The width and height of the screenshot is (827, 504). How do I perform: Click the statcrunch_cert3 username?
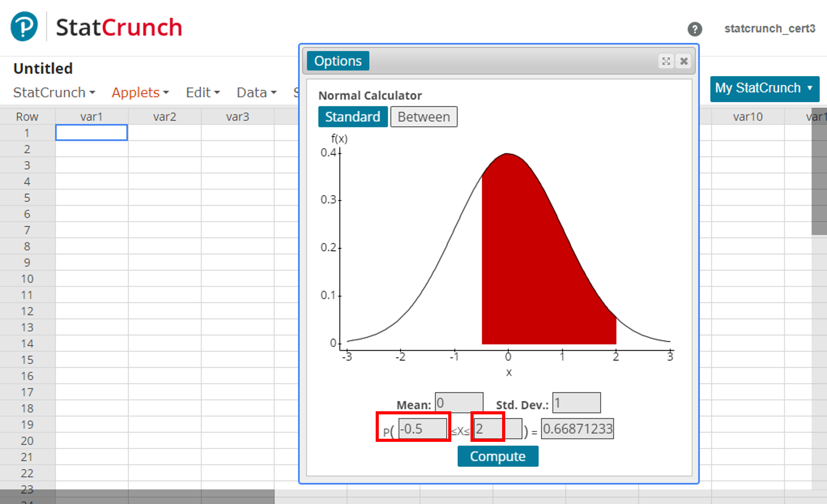coord(770,28)
